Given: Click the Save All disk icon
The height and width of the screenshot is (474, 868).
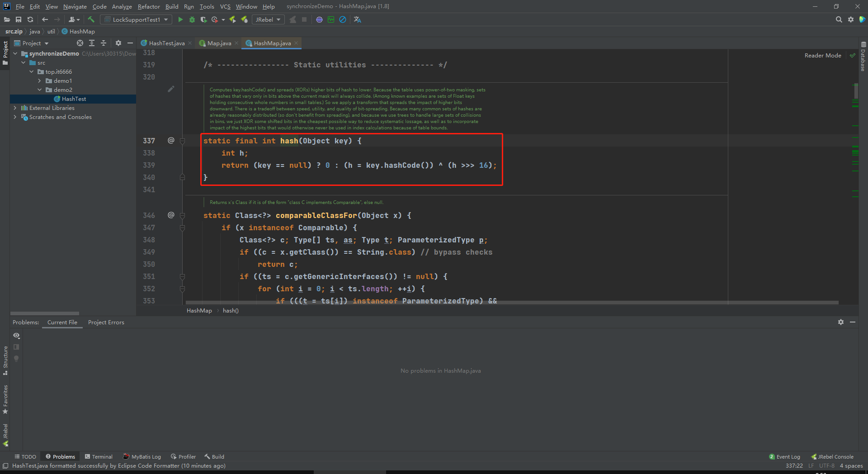Looking at the screenshot, I should 19,19.
